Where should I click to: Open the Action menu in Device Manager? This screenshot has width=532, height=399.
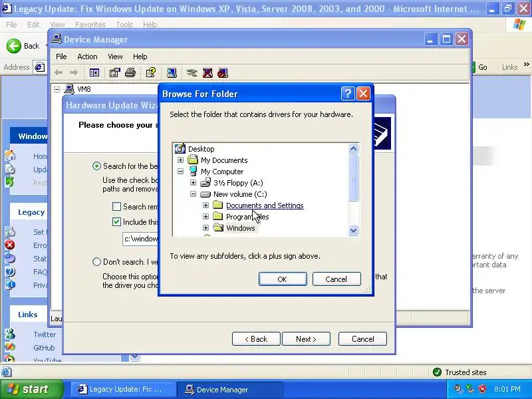(x=87, y=57)
